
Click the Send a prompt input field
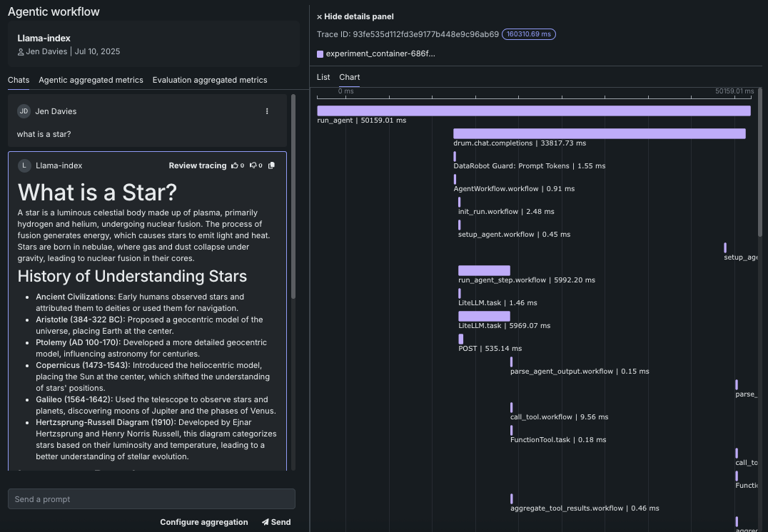click(x=151, y=499)
